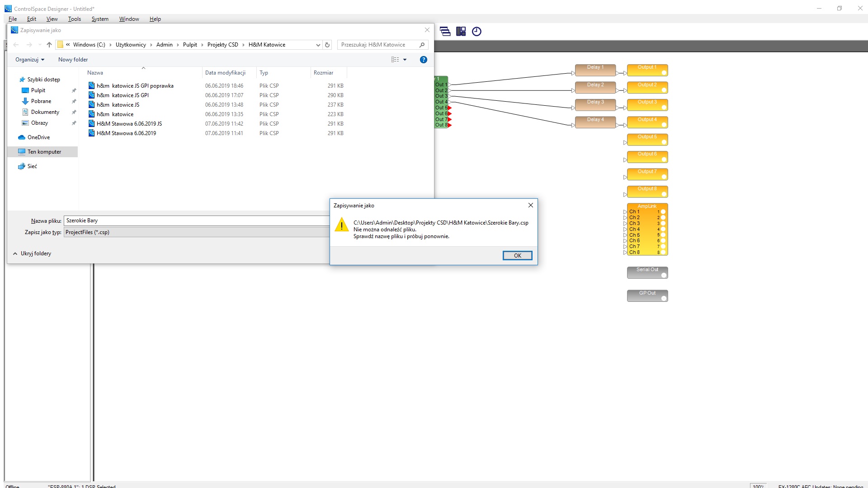
Task: Open the View menu
Action: [52, 19]
